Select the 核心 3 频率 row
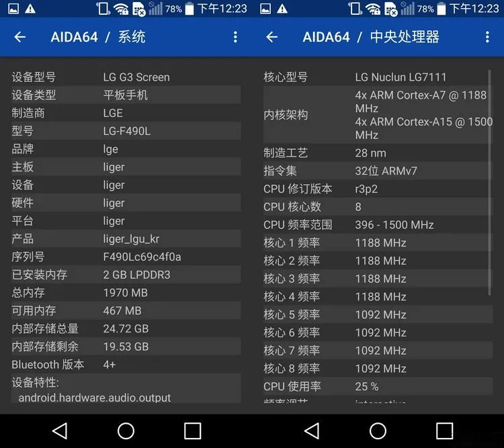Image resolution: width=504 pixels, height=448 pixels. 378,279
